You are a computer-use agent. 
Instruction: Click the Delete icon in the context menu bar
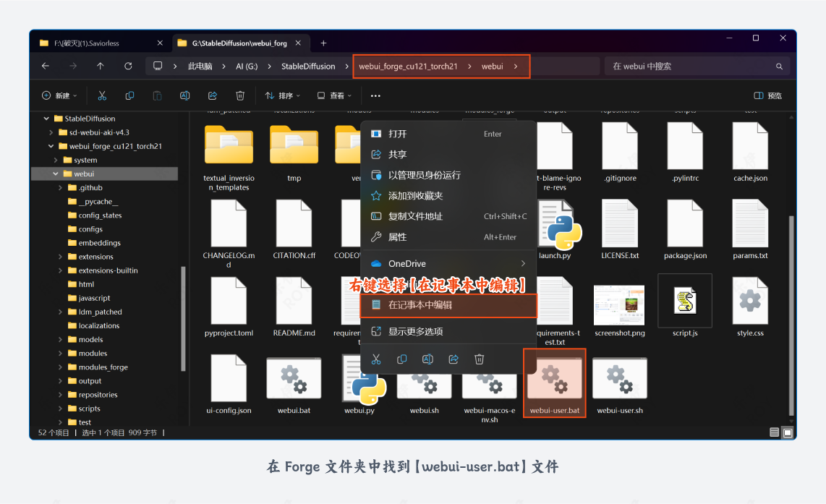pos(479,359)
